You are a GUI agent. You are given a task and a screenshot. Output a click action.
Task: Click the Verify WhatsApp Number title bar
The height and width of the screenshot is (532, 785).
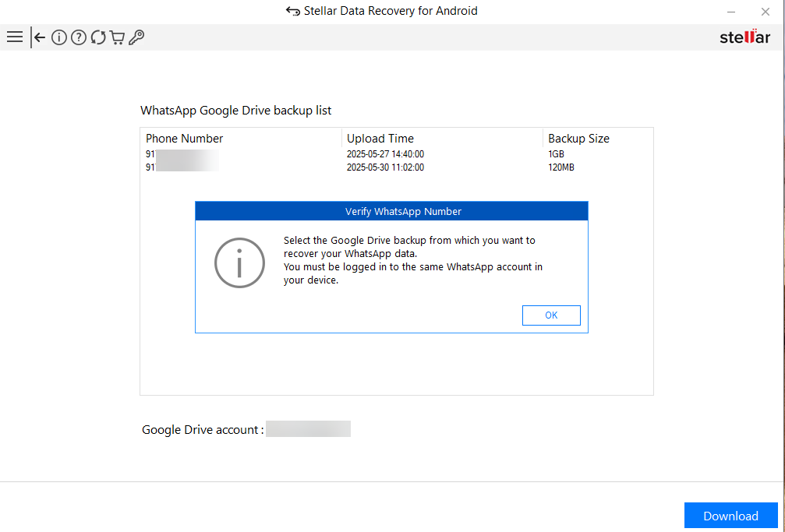[391, 211]
